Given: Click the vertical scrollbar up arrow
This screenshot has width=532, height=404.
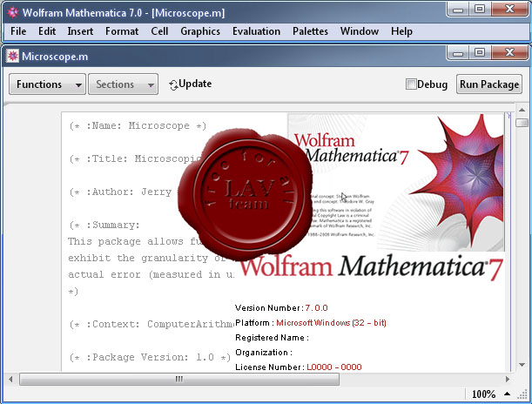Looking at the screenshot, I should [x=522, y=110].
